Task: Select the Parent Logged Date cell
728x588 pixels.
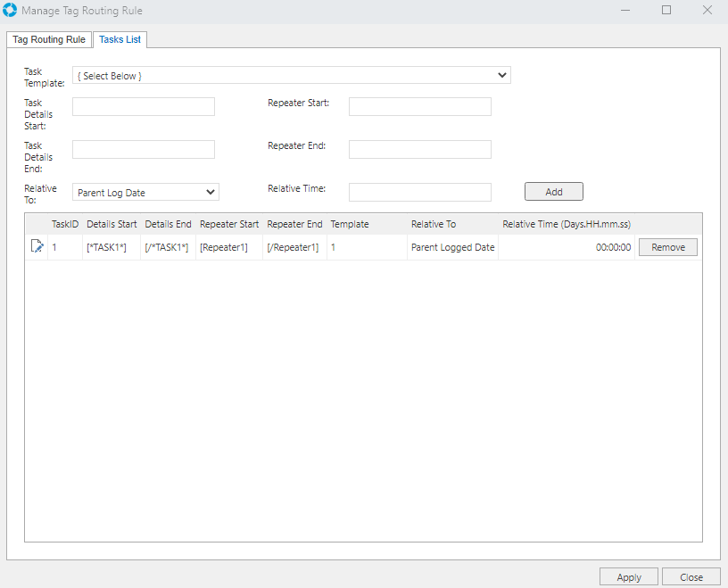Action: [452, 247]
